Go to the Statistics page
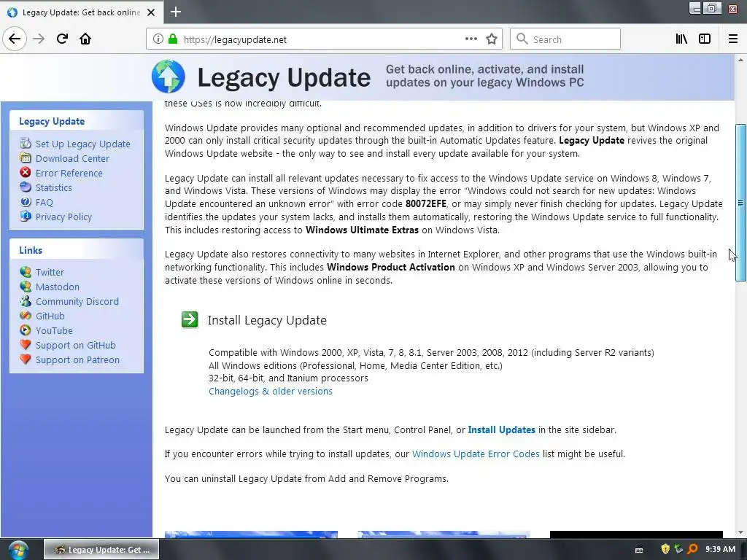Viewport: 747px width, 560px height. pos(54,187)
